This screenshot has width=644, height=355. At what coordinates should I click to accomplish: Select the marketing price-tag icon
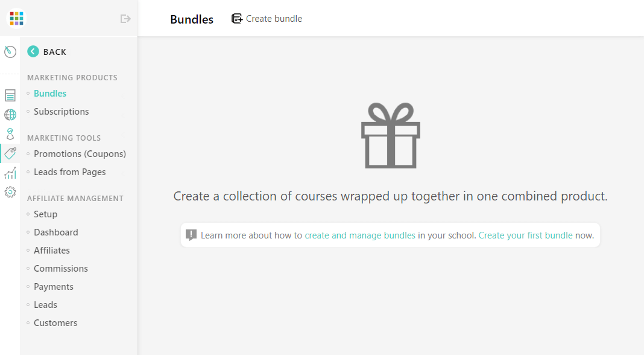pos(10,153)
